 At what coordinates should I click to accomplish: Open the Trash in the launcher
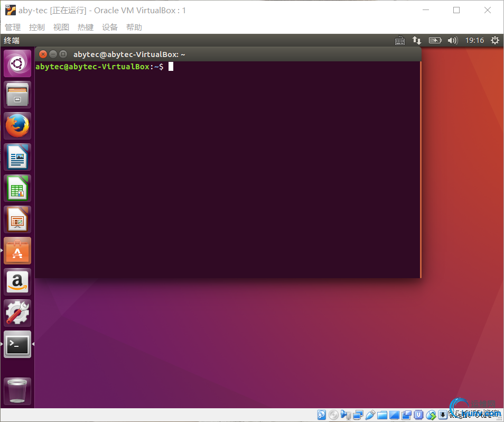click(x=17, y=391)
